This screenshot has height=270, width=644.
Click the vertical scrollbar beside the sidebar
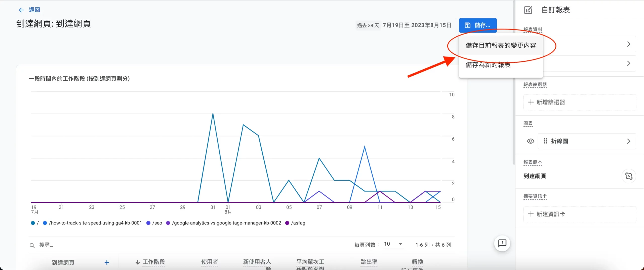pos(514,83)
